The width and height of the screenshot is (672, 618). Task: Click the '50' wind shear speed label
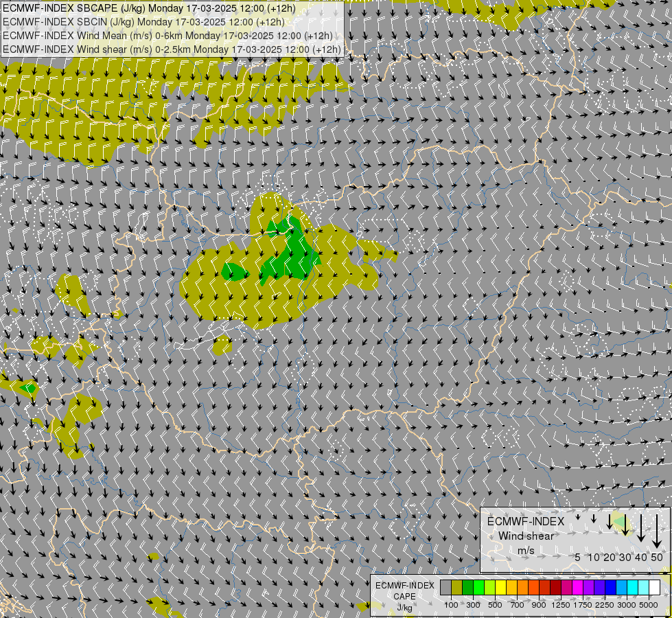click(x=657, y=557)
